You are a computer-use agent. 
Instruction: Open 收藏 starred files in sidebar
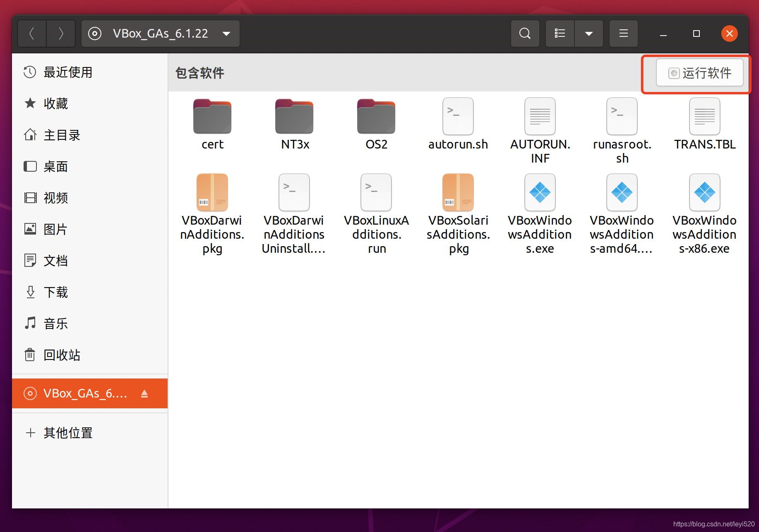point(90,104)
